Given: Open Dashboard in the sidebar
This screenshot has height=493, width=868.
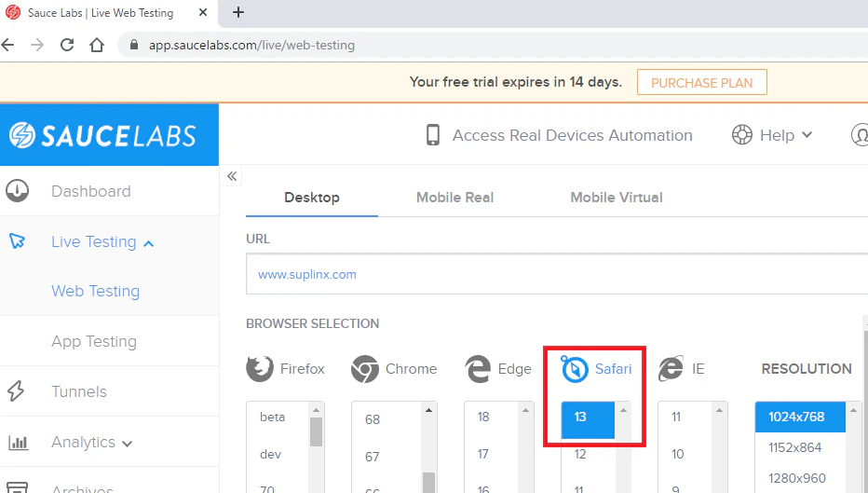Looking at the screenshot, I should [x=90, y=192].
